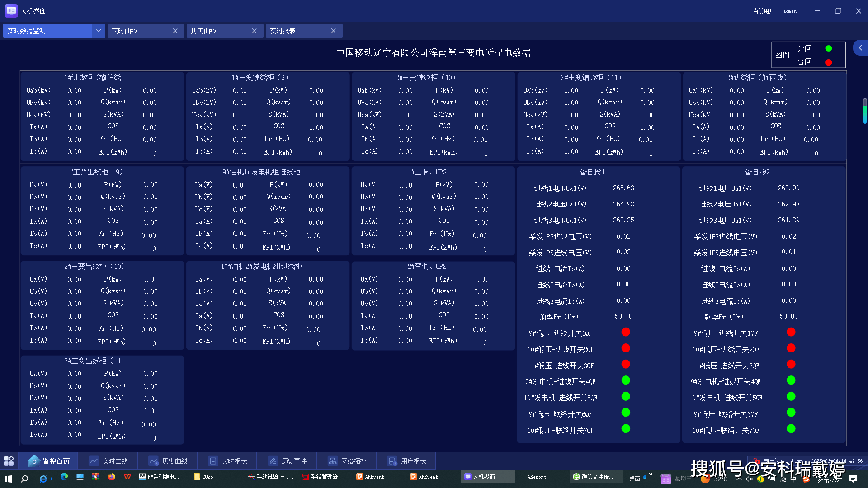
Task: Click 备自投1 10#低压-联络开关7QF status light
Action: coord(626,428)
